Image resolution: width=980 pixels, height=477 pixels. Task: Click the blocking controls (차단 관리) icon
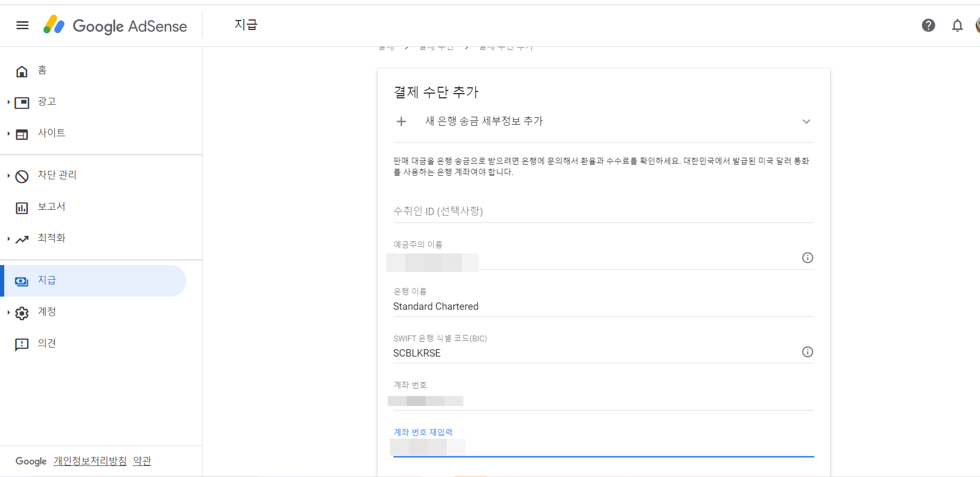(22, 176)
